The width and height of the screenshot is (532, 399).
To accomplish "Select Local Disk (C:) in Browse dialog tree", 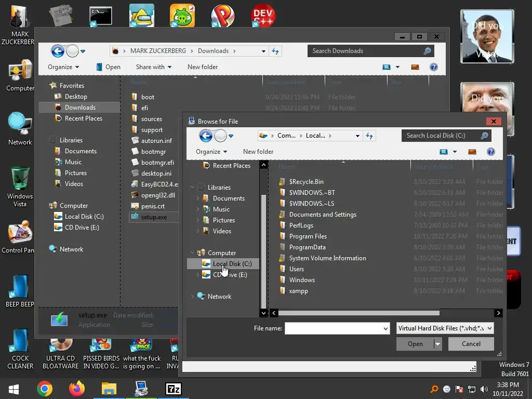I will point(223,263).
